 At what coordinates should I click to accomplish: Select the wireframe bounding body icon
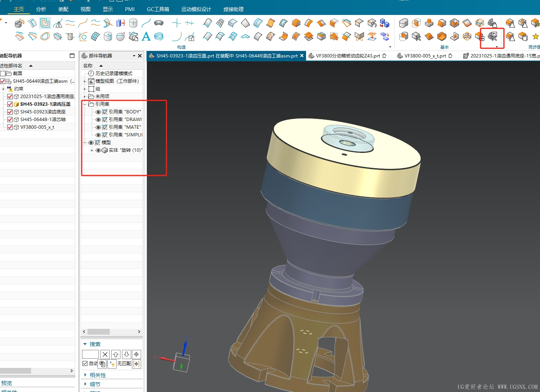pos(467,36)
